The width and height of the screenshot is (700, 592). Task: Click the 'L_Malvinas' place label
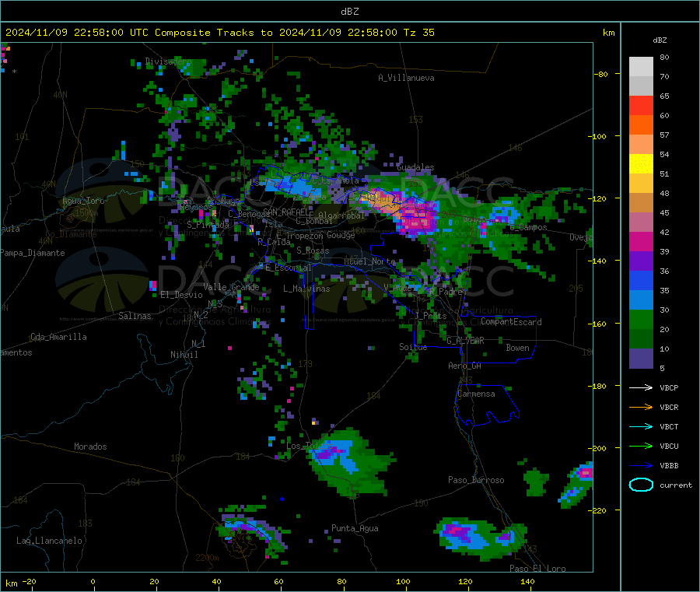tap(306, 289)
